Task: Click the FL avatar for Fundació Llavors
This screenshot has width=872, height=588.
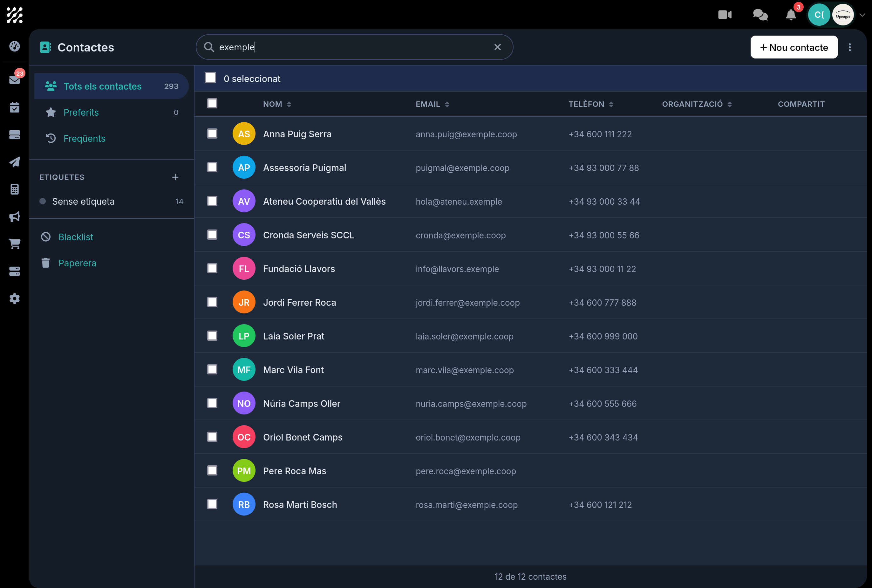Action: (x=244, y=269)
